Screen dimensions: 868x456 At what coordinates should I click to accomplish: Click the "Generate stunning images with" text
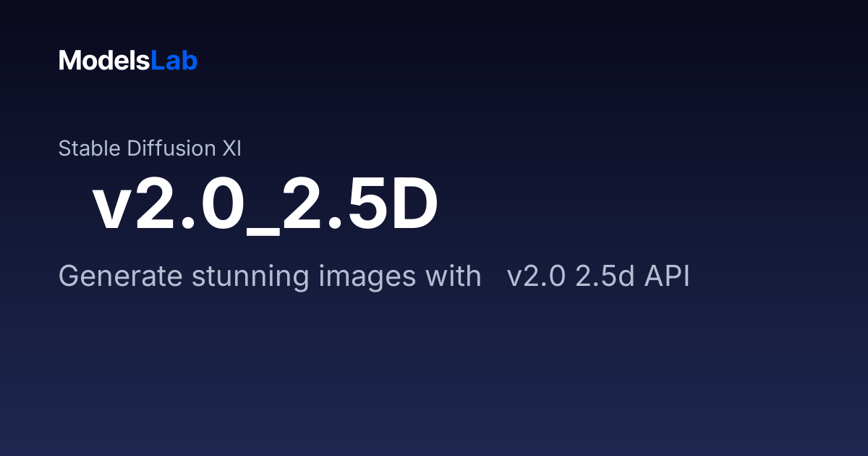coord(270,276)
